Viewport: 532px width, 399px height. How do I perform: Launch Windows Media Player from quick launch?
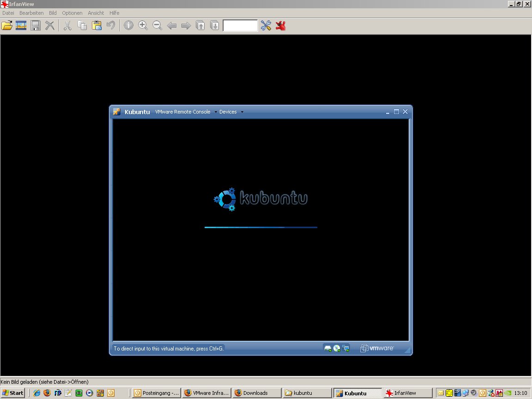pos(89,393)
